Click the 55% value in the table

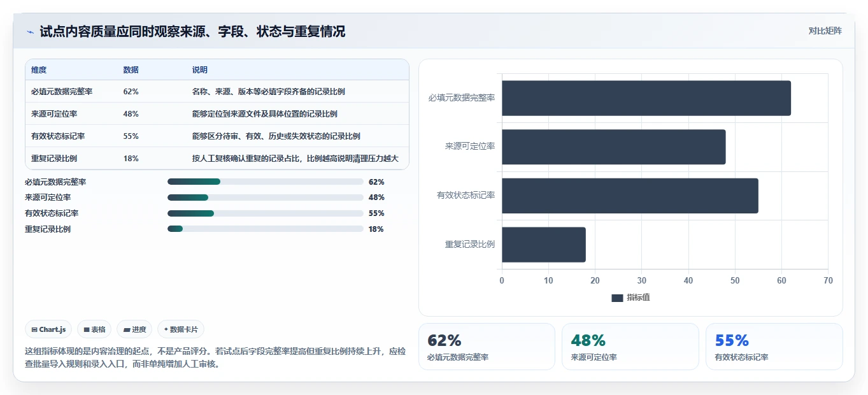(x=131, y=136)
